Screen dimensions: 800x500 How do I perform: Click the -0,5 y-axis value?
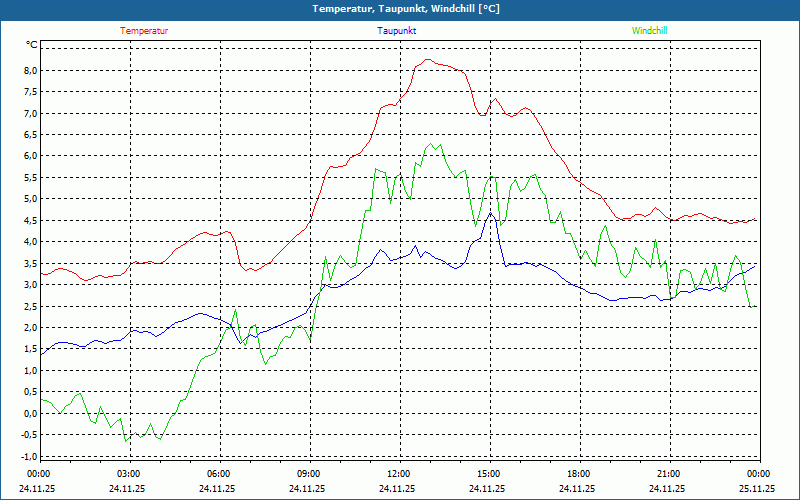tap(30, 435)
